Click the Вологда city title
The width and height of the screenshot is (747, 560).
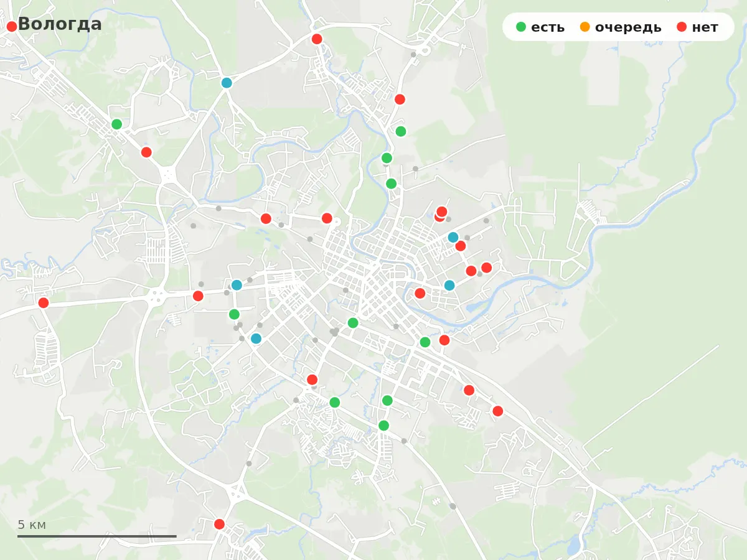[60, 24]
